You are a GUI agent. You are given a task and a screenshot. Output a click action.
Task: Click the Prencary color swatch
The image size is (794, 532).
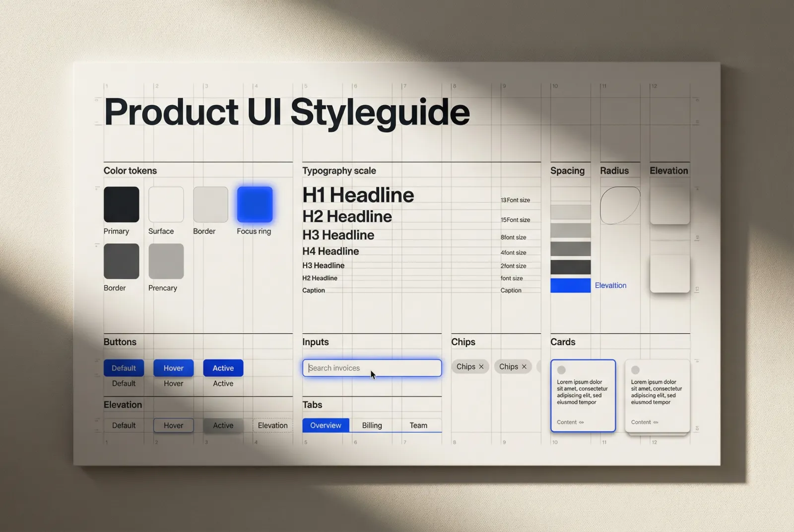pos(166,261)
